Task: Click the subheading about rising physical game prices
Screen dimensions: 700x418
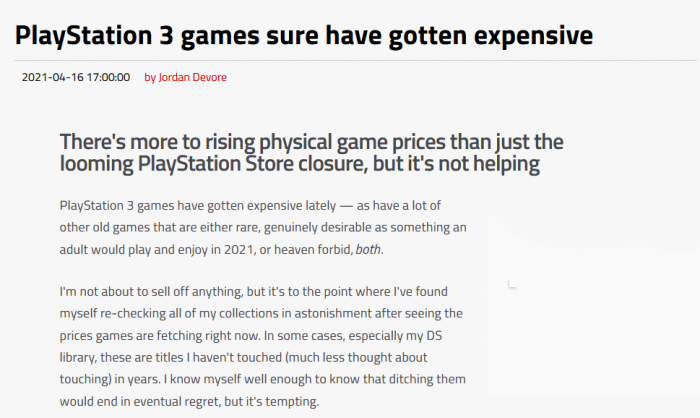Action: (312, 152)
